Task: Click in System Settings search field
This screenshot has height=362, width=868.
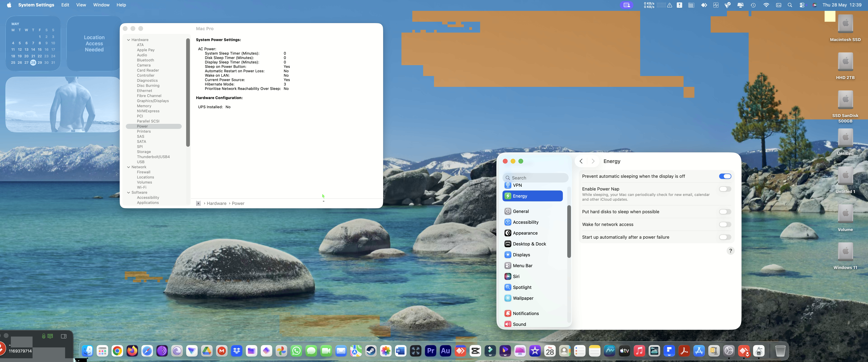Action: pos(535,178)
